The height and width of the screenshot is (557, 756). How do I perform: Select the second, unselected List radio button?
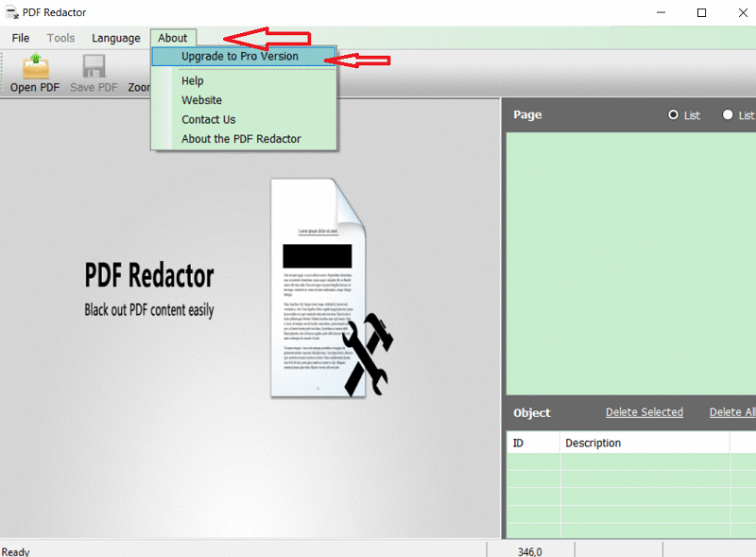pos(728,114)
